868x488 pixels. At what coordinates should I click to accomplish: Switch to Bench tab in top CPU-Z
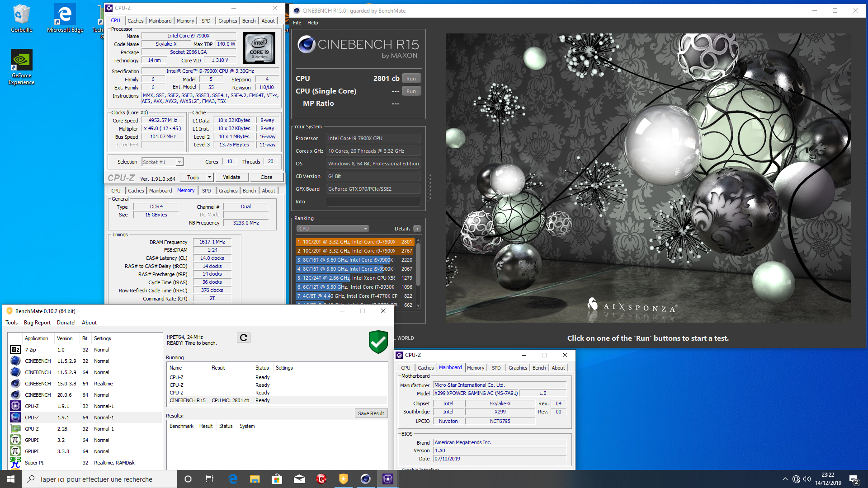pos(249,21)
